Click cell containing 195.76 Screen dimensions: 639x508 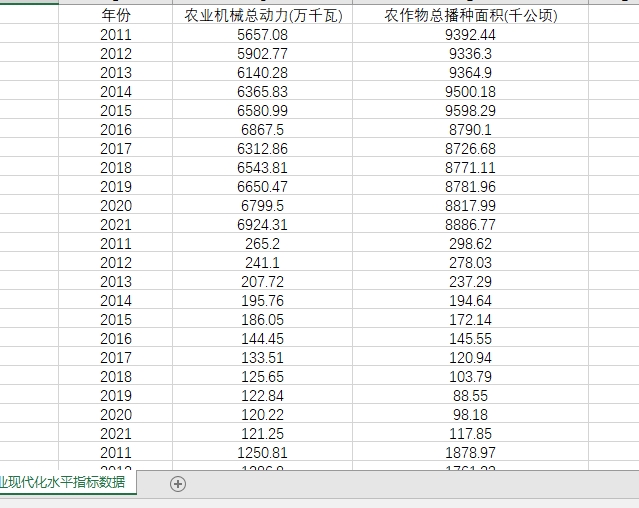pos(262,301)
